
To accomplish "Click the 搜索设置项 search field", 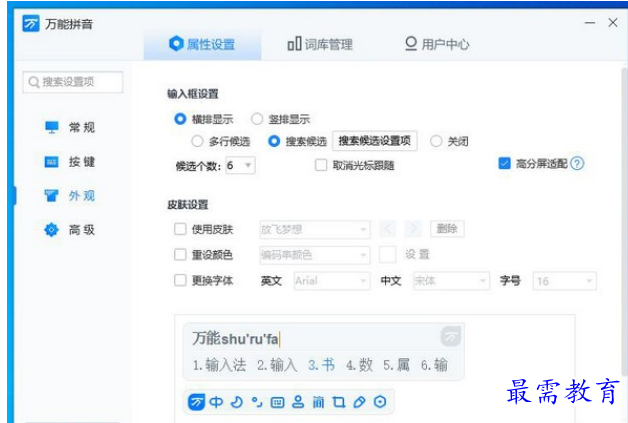I will click(73, 82).
